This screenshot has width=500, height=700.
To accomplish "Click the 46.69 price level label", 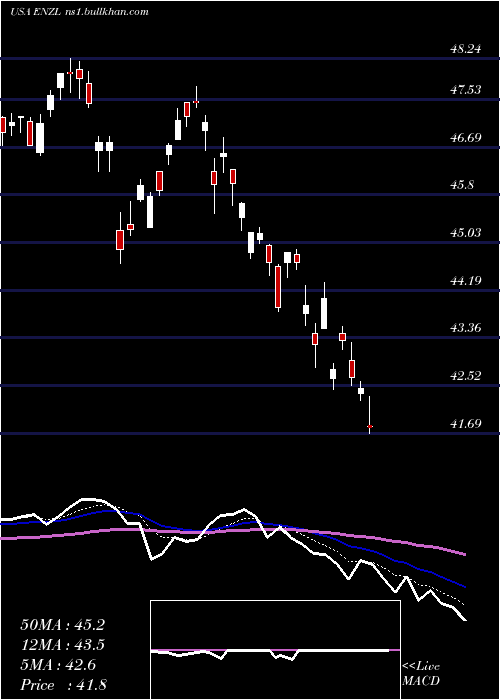I will coord(466,137).
